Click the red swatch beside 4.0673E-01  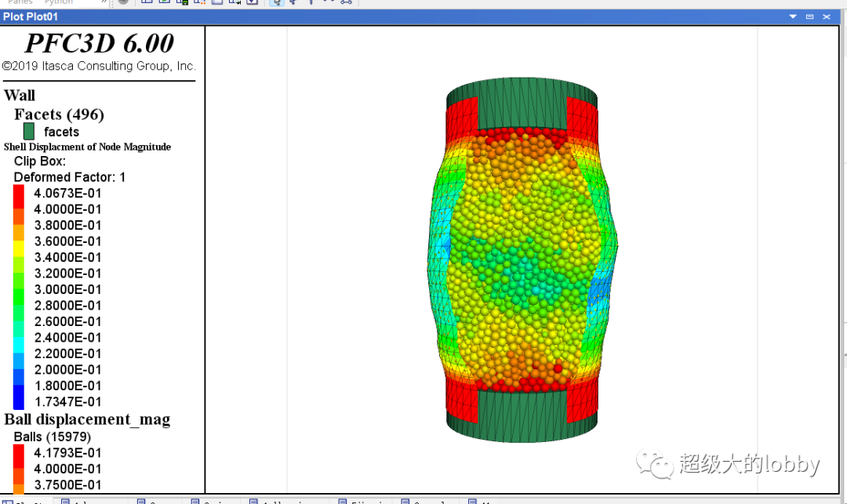[19, 197]
